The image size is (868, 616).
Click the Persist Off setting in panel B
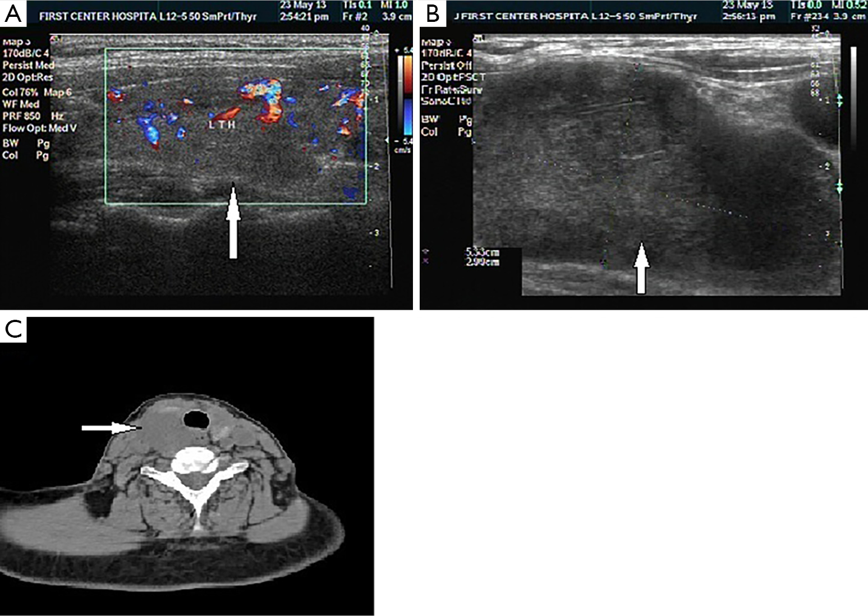pos(446,65)
